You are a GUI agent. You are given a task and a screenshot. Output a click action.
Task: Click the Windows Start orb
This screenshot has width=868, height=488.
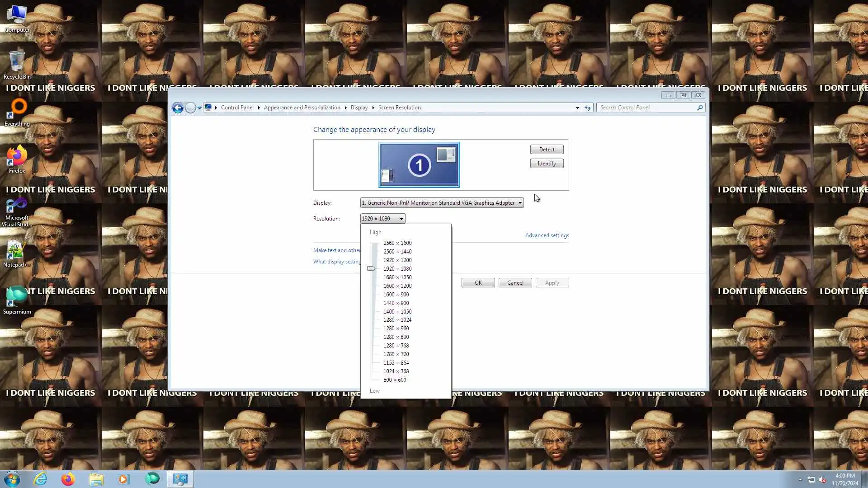point(12,479)
